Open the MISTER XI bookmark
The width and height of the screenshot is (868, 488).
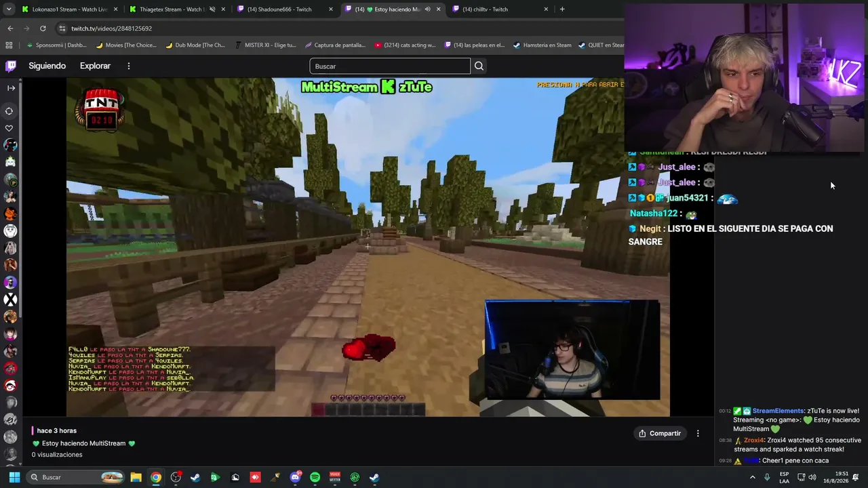click(266, 45)
